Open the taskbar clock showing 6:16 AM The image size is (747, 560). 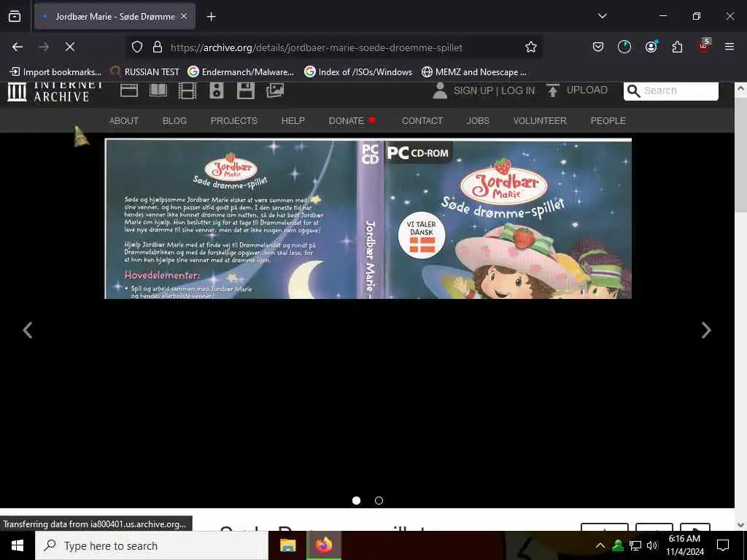[x=684, y=545]
